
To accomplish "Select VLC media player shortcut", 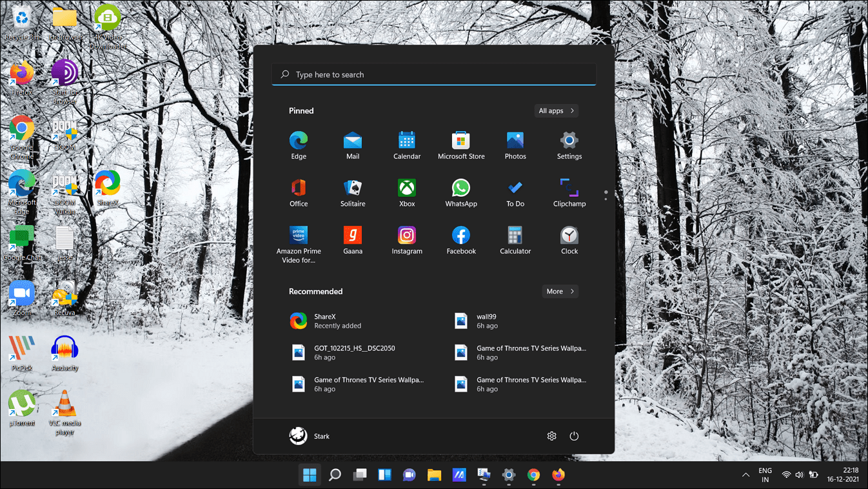I will point(64,414).
